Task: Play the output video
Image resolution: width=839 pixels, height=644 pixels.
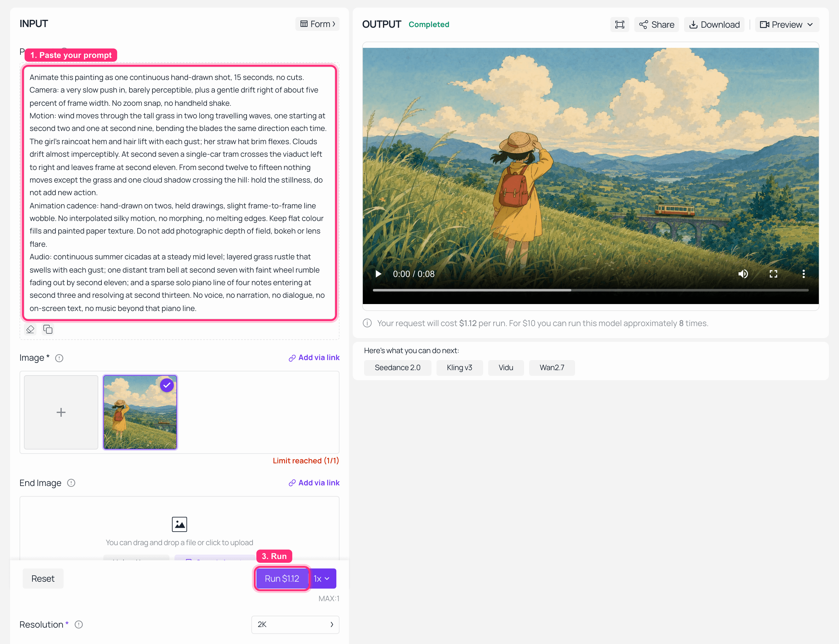Action: point(379,274)
